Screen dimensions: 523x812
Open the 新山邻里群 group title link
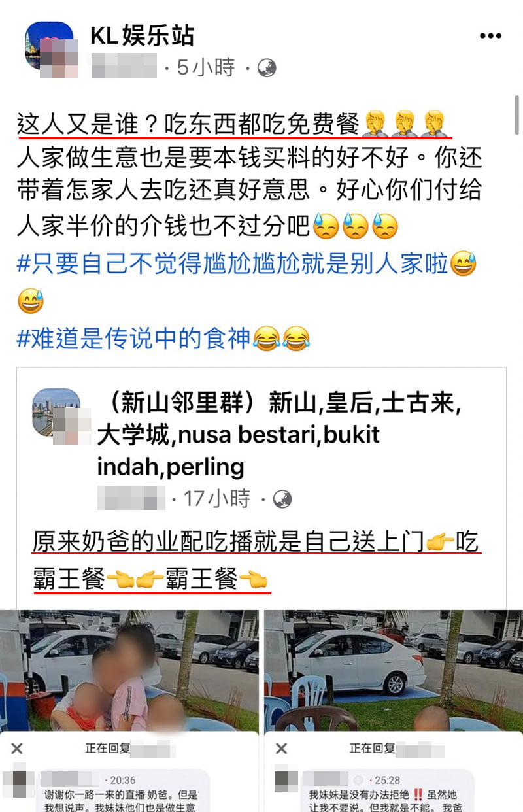tap(279, 436)
